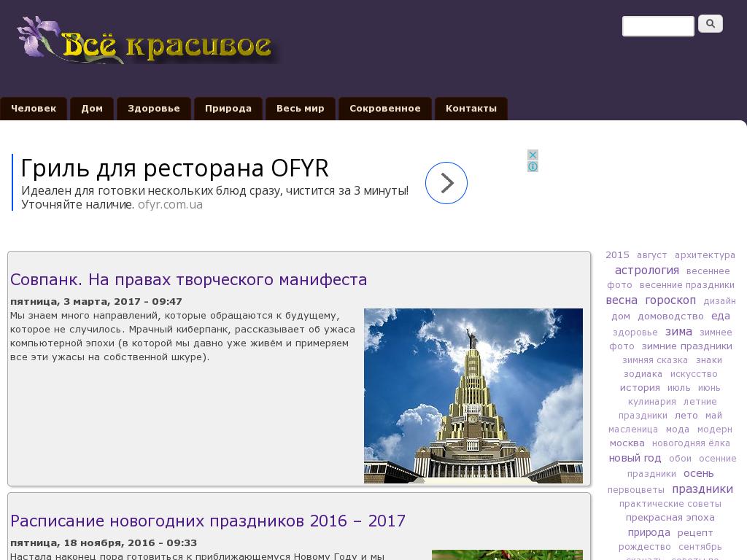The height and width of the screenshot is (560, 747).
Task: Select the лето tag
Action: tap(686, 416)
